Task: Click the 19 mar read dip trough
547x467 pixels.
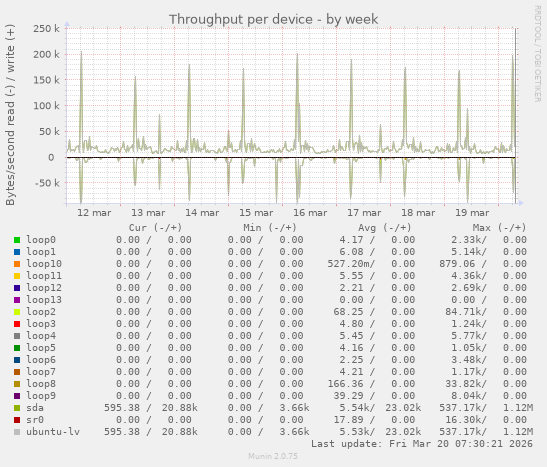Action: click(468, 201)
